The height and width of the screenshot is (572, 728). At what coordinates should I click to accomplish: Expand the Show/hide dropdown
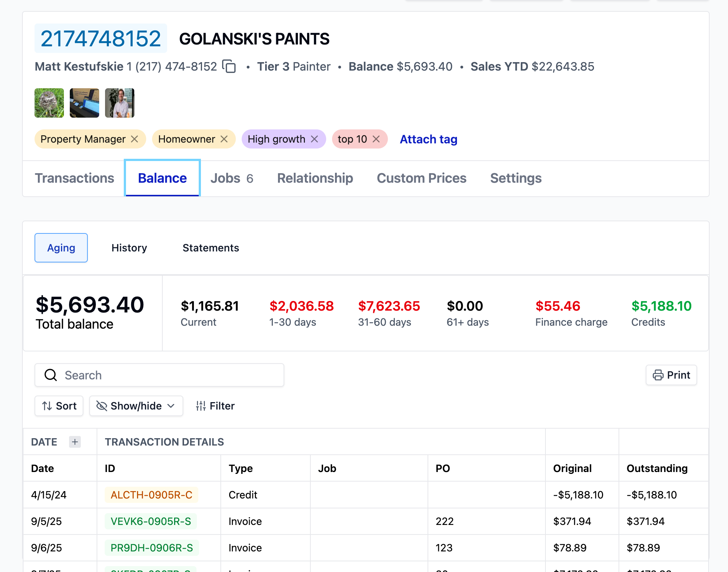pos(136,406)
